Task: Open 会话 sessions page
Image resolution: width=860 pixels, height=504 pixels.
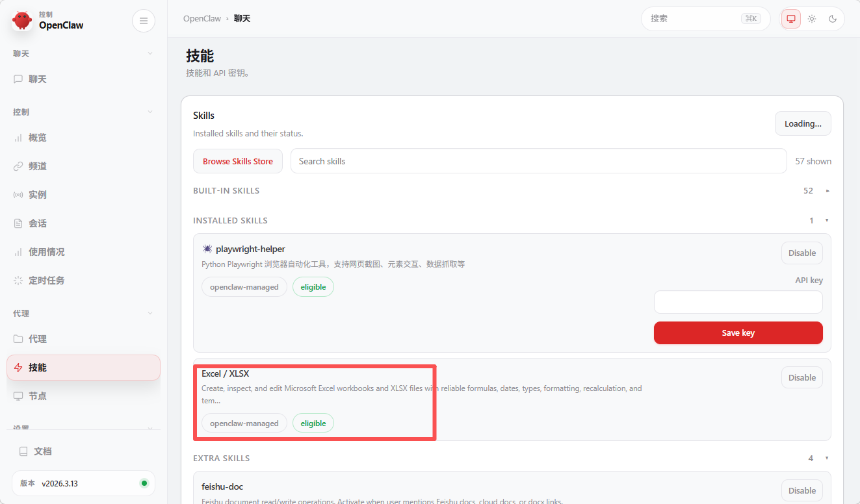Action: pos(38,223)
